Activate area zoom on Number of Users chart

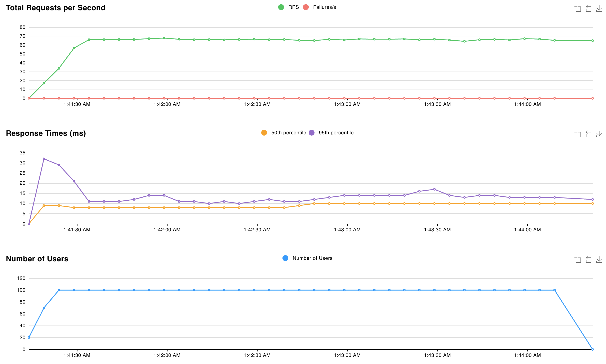[578, 260]
